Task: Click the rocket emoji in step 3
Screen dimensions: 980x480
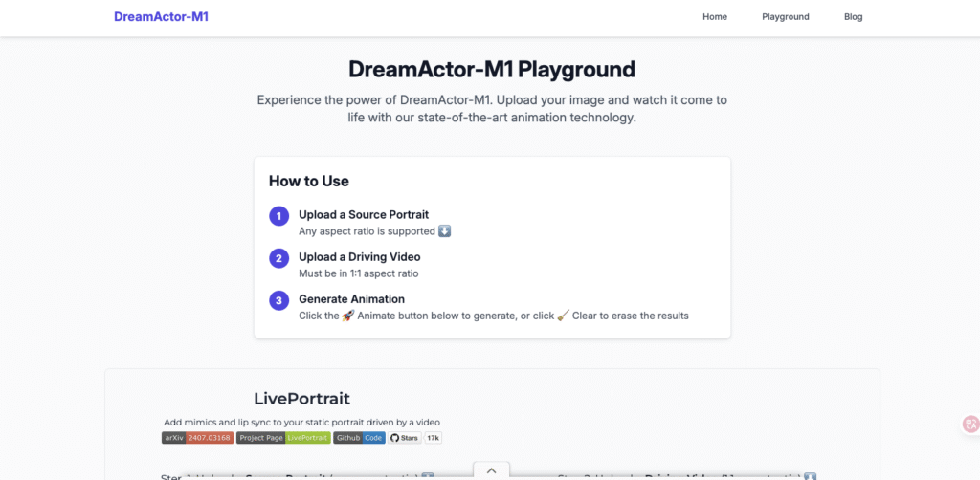Action: coord(348,316)
